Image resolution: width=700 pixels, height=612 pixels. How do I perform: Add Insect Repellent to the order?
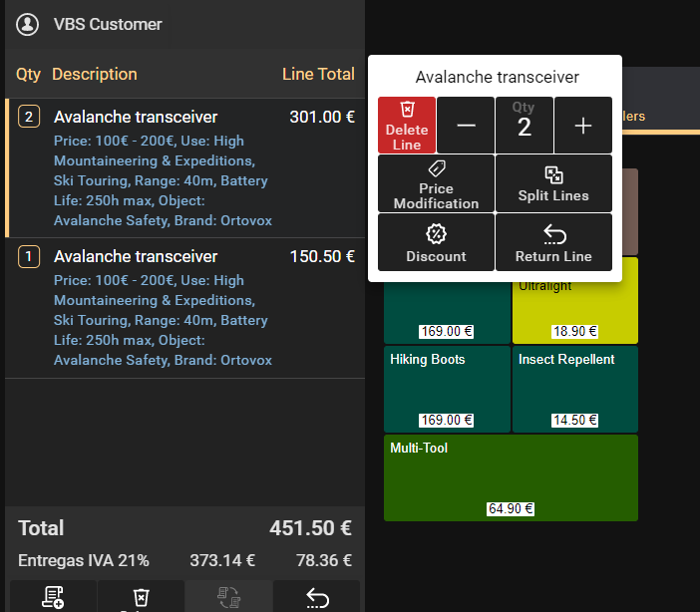pos(574,389)
